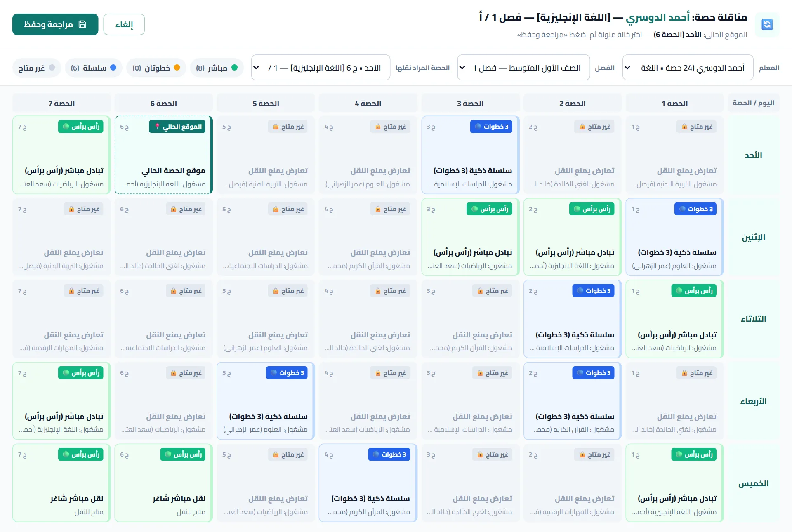Click lock badge in Tuesday period 3
792x532 pixels.
(x=492, y=291)
